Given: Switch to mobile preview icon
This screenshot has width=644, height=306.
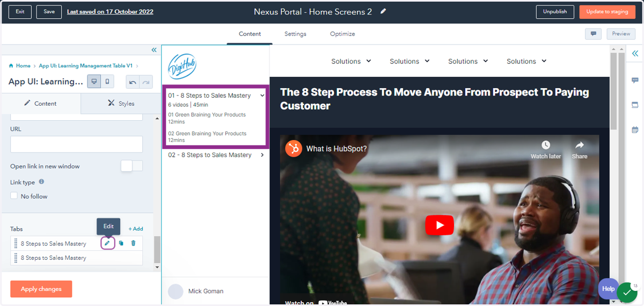Looking at the screenshot, I should [x=108, y=82].
